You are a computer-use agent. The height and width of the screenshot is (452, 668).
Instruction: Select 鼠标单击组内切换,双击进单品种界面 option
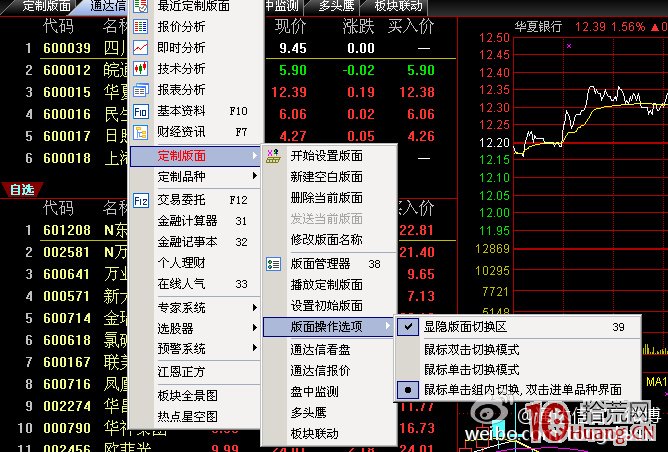tap(523, 390)
